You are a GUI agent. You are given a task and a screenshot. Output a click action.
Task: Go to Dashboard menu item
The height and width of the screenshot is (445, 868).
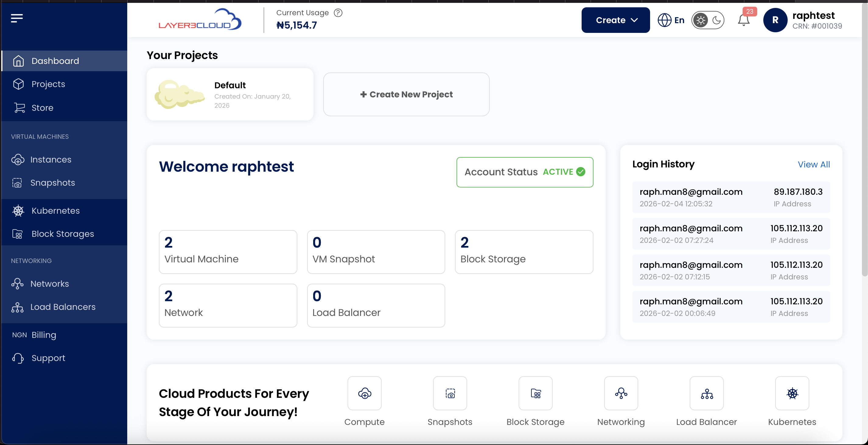point(64,61)
